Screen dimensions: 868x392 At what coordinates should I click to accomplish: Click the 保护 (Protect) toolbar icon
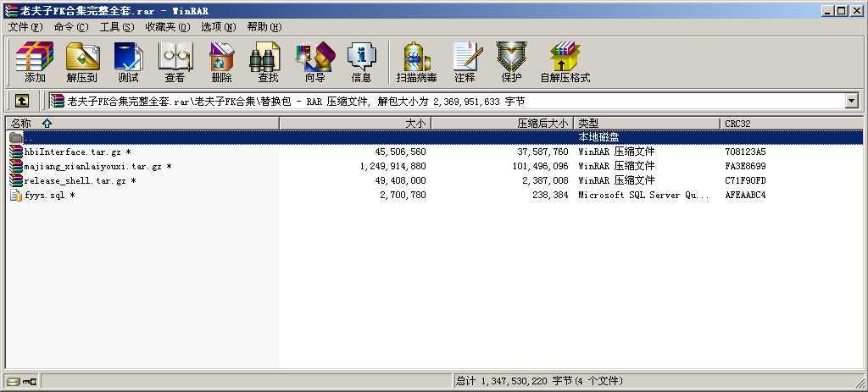click(511, 62)
